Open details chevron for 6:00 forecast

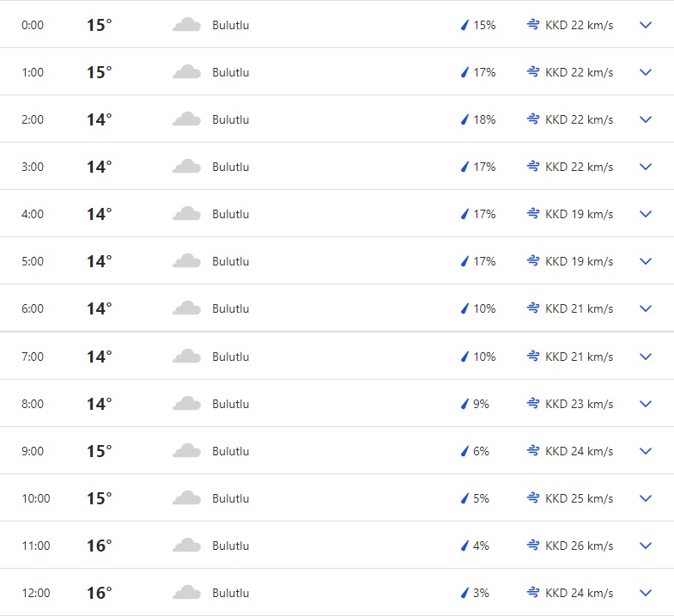[646, 308]
